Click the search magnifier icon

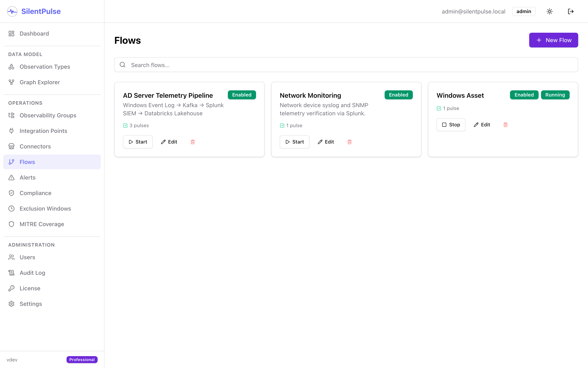(x=123, y=65)
